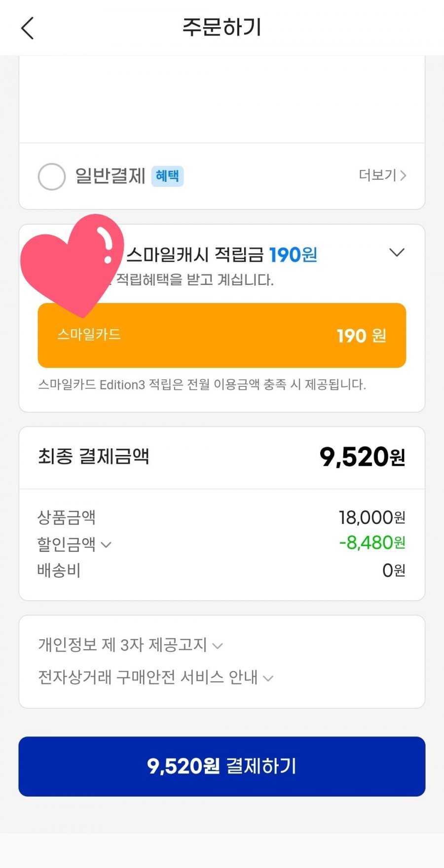The width and height of the screenshot is (444, 868).
Task: Click the 스마일카드 Edition3 notice text
Action: click(202, 384)
